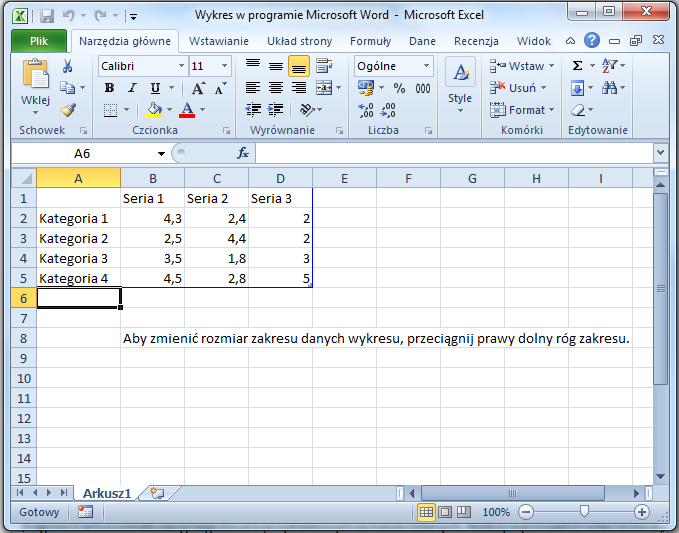Toggle middle vertical alignment
Viewport: 679px width, 533px height.
point(275,66)
